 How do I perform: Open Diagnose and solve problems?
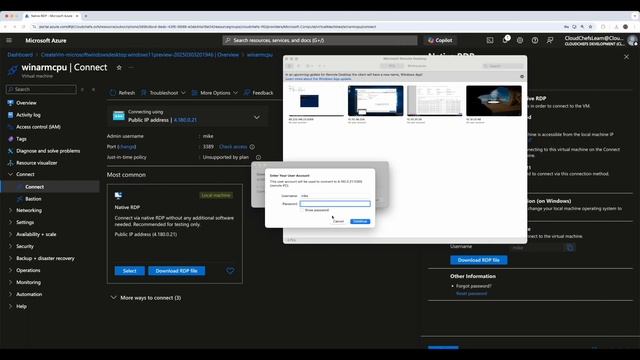[x=48, y=151]
